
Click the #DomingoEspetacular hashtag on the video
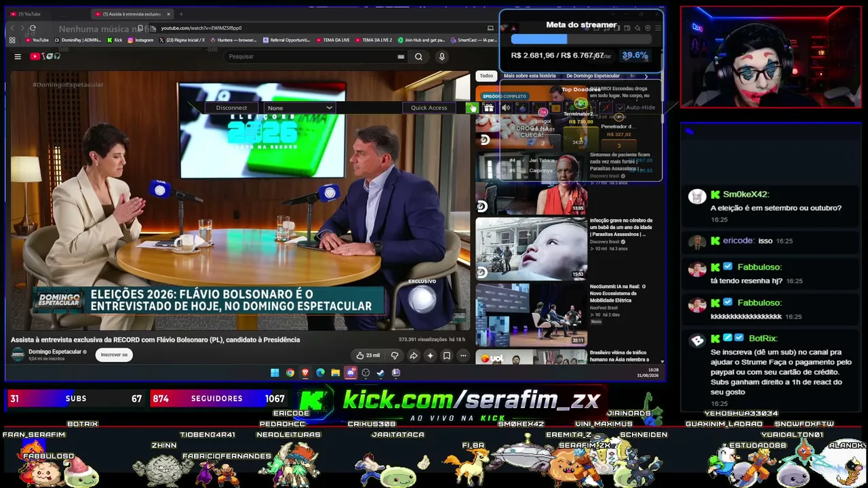(x=68, y=85)
